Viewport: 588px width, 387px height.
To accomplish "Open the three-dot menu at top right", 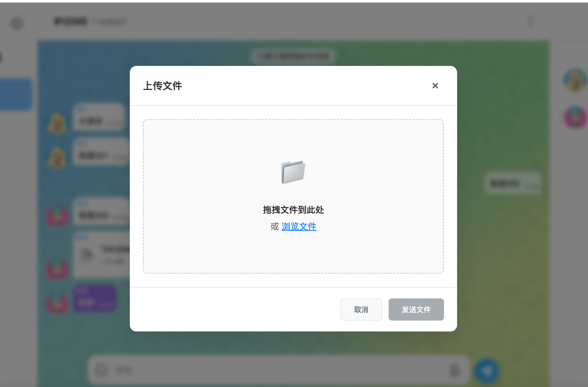I will coord(530,22).
